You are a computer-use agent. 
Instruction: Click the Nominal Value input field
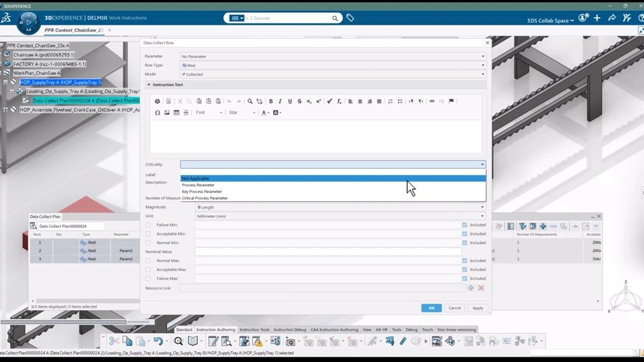click(329, 252)
